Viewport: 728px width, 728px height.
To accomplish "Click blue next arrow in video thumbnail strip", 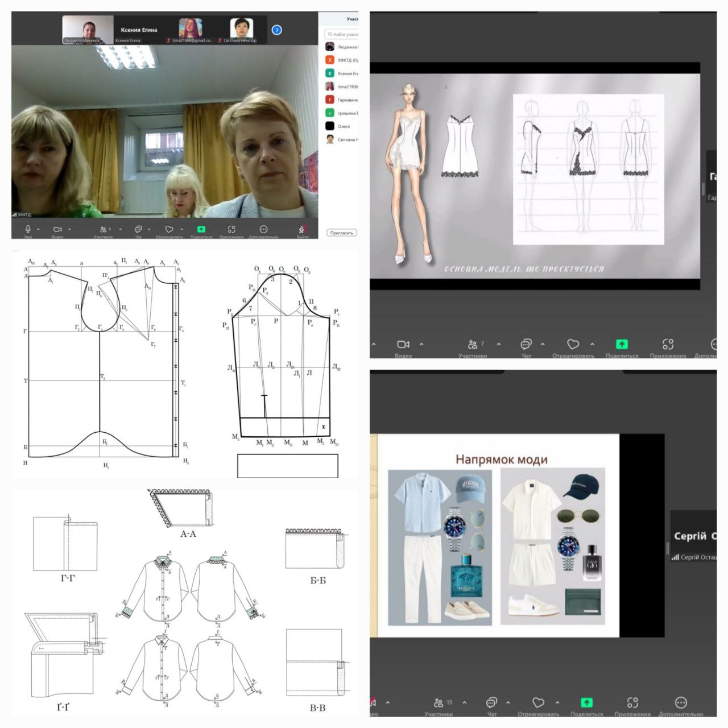I will point(276,30).
